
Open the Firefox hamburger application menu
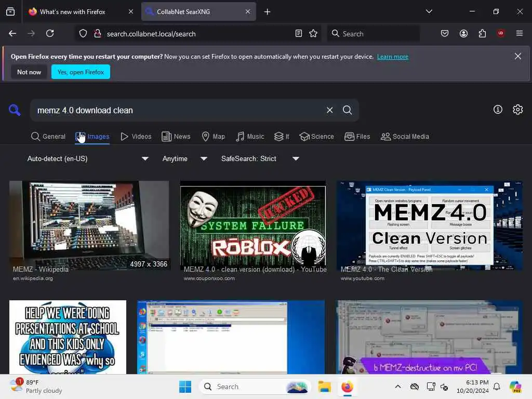tap(520, 33)
